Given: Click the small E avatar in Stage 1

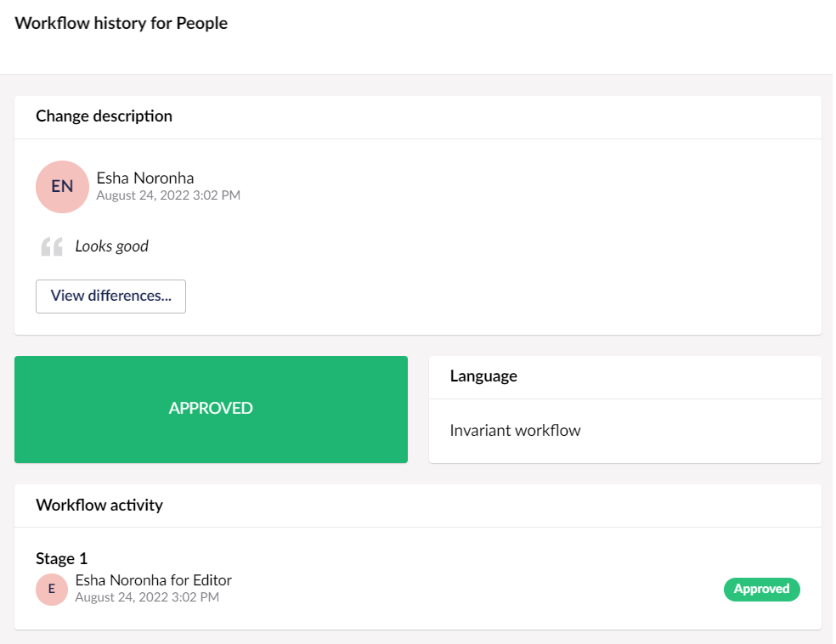Looking at the screenshot, I should (x=52, y=589).
